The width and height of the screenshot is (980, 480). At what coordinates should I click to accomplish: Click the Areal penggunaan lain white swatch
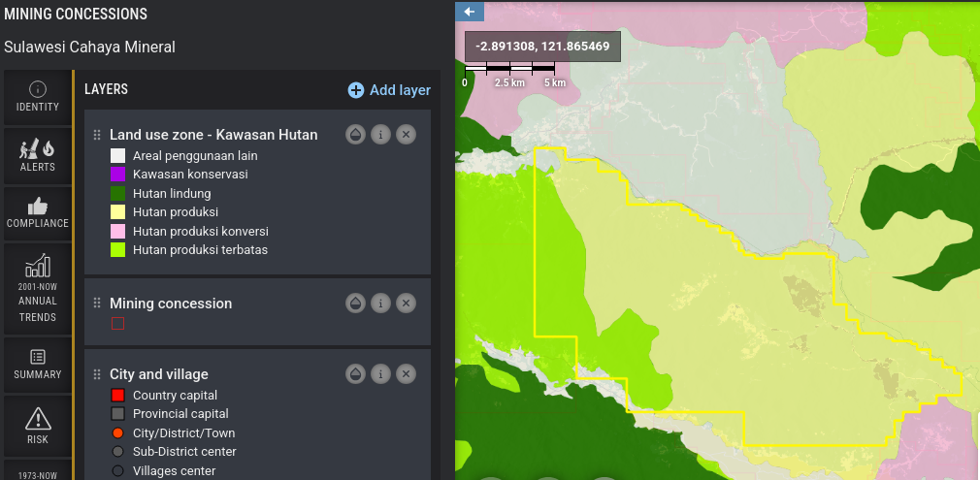click(x=117, y=155)
